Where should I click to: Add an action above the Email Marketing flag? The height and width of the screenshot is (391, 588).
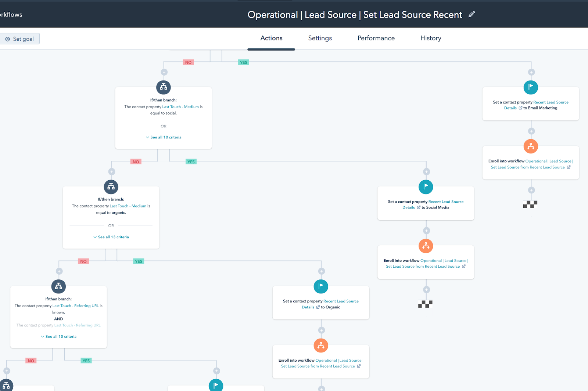(531, 72)
